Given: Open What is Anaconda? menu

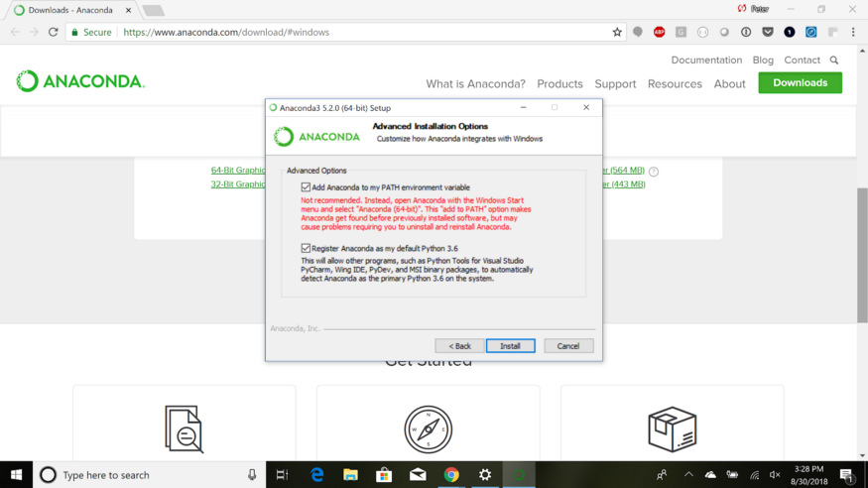Looking at the screenshot, I should pyautogui.click(x=475, y=84).
